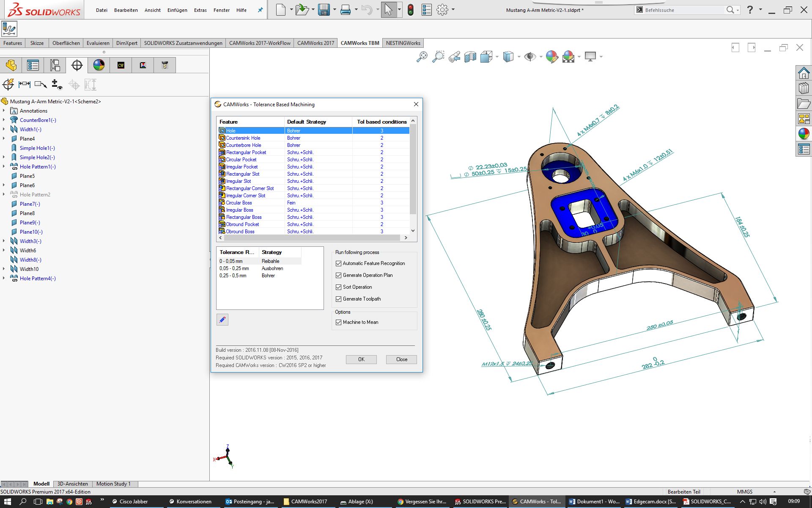Click the Edit Appearance icon

[552, 57]
